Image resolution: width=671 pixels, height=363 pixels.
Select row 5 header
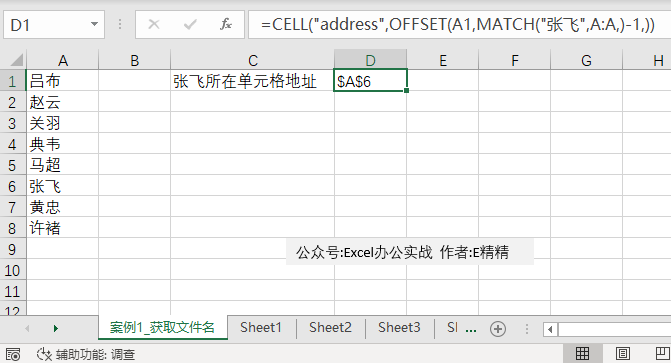pos(12,165)
